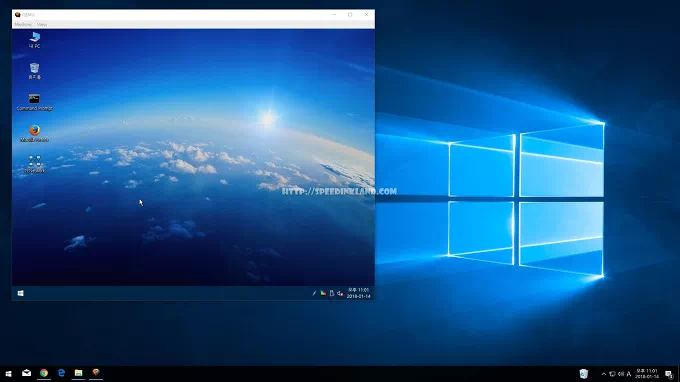This screenshot has width=680, height=382.
Task: Maximize the QEMU window
Action: (x=350, y=14)
